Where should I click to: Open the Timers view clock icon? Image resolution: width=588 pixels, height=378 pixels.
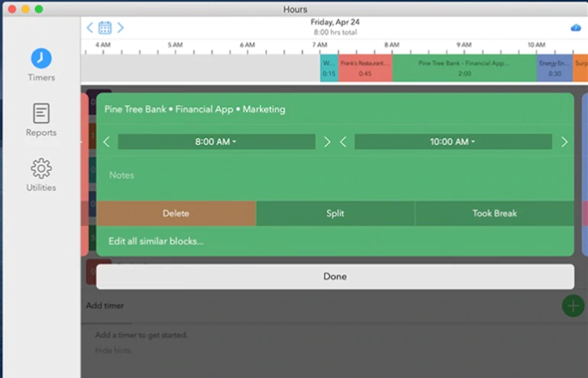point(41,58)
